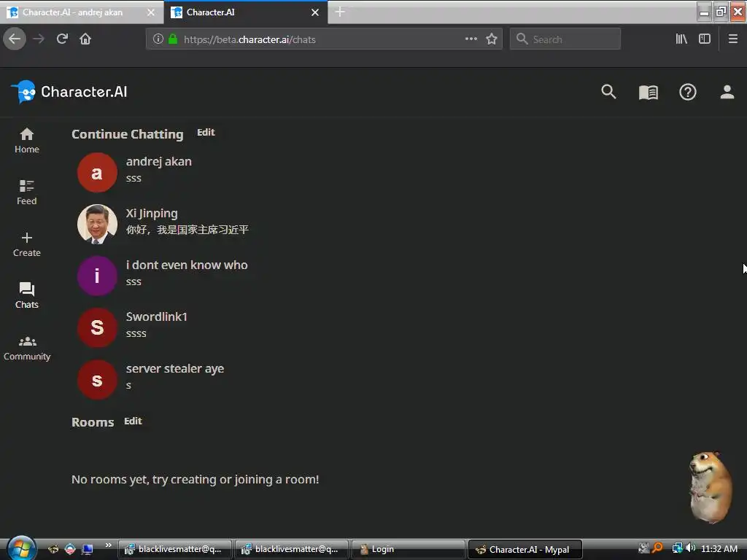Click andrej akan red 'a' avatar
Viewport: 747px width, 560px height.
(97, 172)
